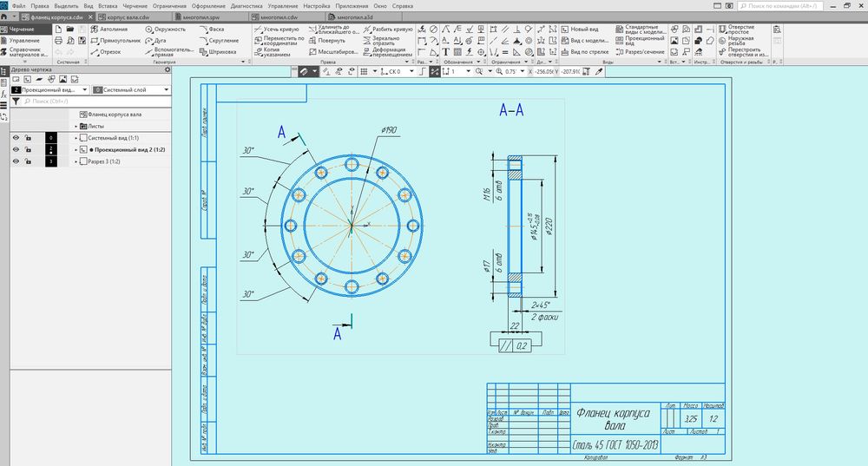Screen dimensions: 868x466
Task: Click the Автолиния button
Action: 109,29
